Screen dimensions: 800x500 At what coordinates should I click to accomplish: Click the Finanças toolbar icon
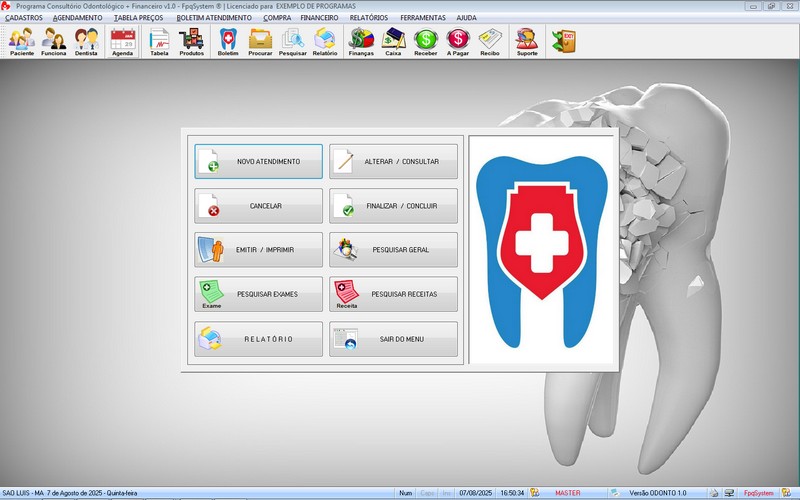360,42
